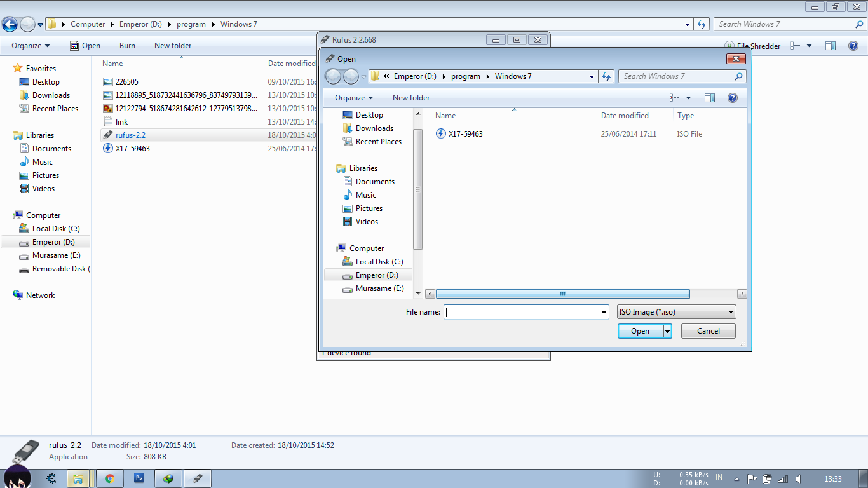The height and width of the screenshot is (488, 868).
Task: Open the Downloads folder in dialog sidebar
Action: 375,128
